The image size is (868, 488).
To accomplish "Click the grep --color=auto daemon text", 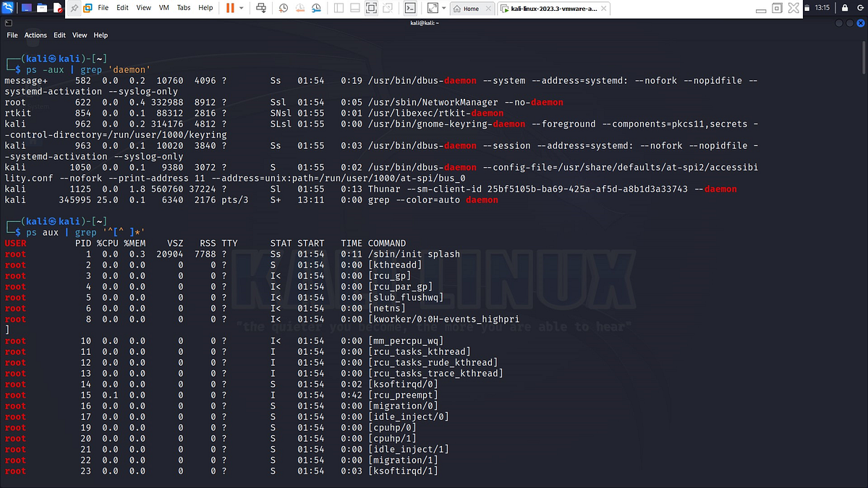I will click(x=433, y=200).
